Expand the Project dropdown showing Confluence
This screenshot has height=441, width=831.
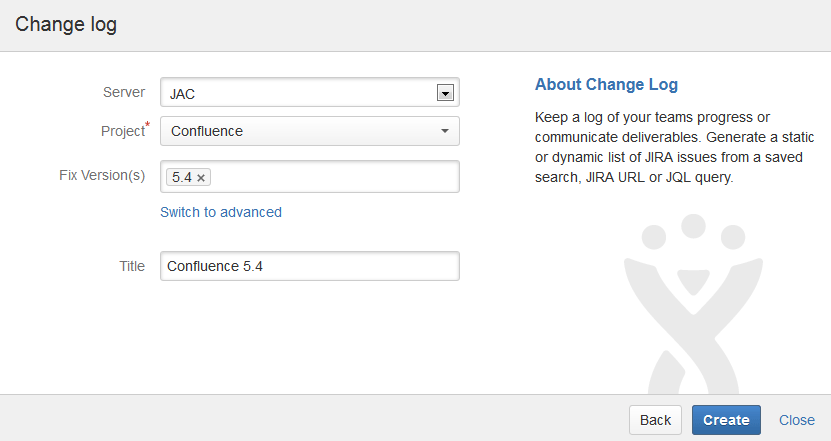tap(300, 131)
